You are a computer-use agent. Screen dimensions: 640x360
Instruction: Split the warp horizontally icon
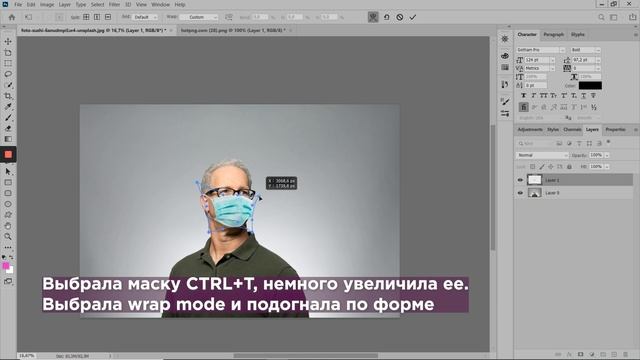click(108, 17)
